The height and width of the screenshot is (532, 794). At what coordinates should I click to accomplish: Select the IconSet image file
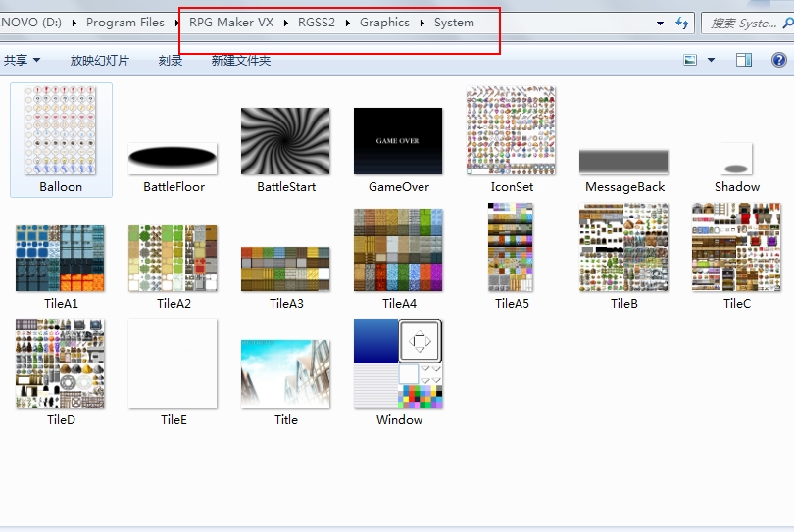[511, 130]
